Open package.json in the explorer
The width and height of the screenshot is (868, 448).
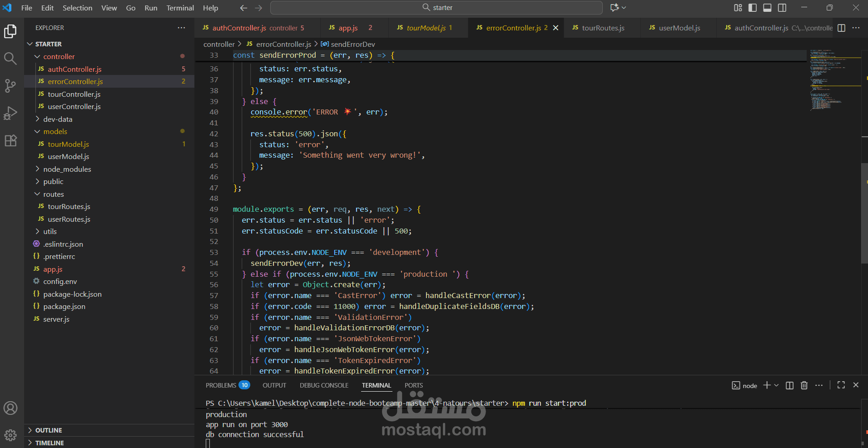click(109, 306)
